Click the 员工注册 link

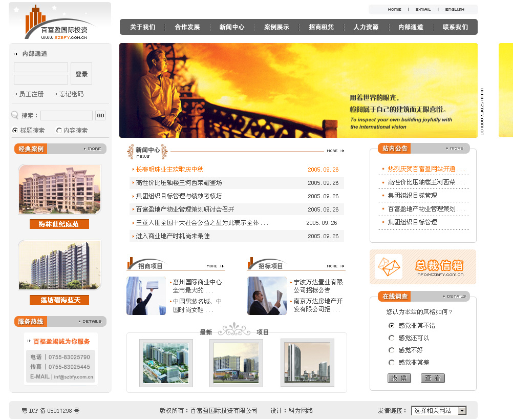click(x=31, y=94)
